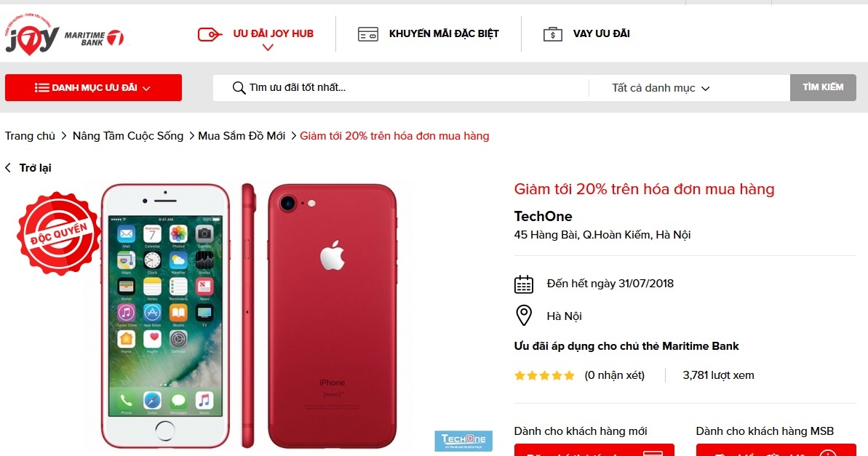Viewport: 868px width, 456px height.
Task: Expand the chevron under ƯU ĐÃI JOY HUB
Action: (268, 47)
